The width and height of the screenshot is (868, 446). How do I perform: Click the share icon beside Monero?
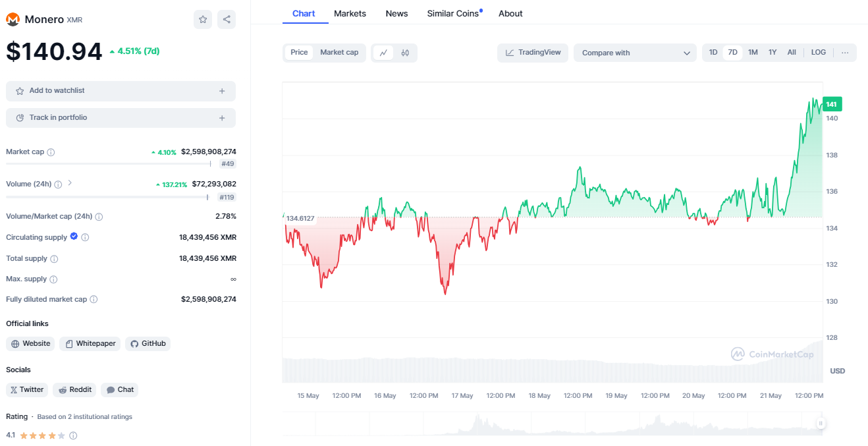click(x=227, y=20)
